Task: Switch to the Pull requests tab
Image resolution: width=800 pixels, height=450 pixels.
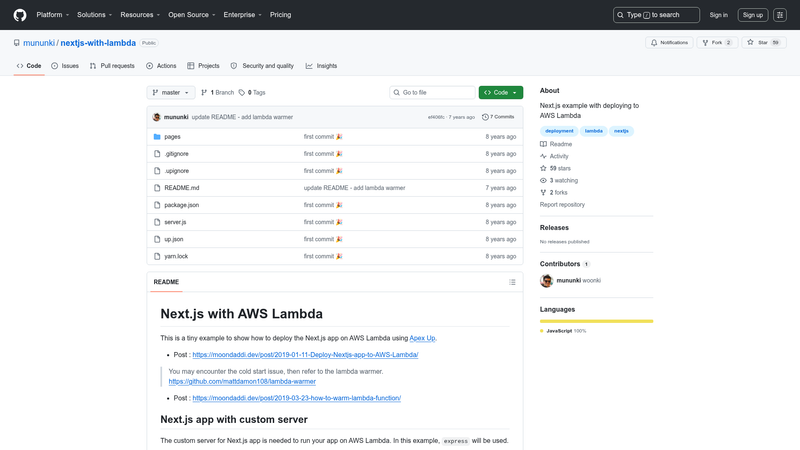Action: click(112, 66)
